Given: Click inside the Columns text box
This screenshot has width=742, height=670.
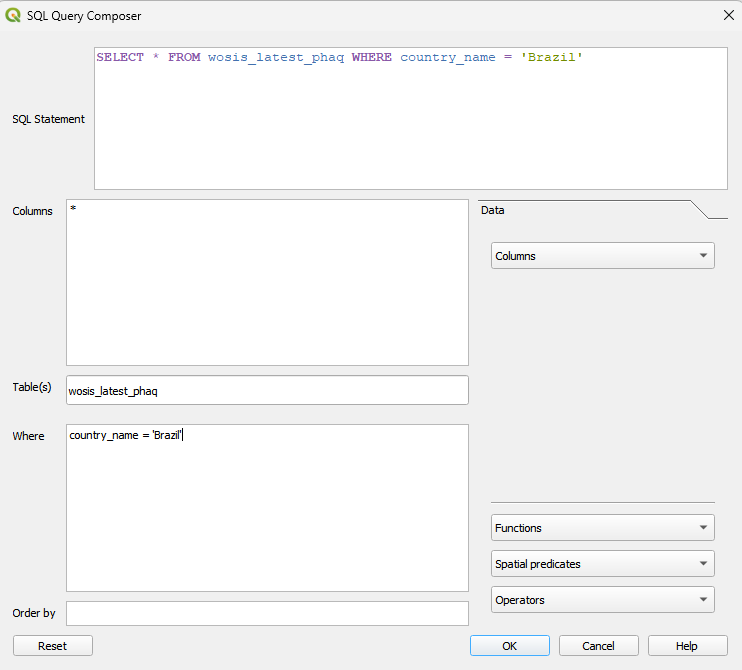Looking at the screenshot, I should (267, 282).
